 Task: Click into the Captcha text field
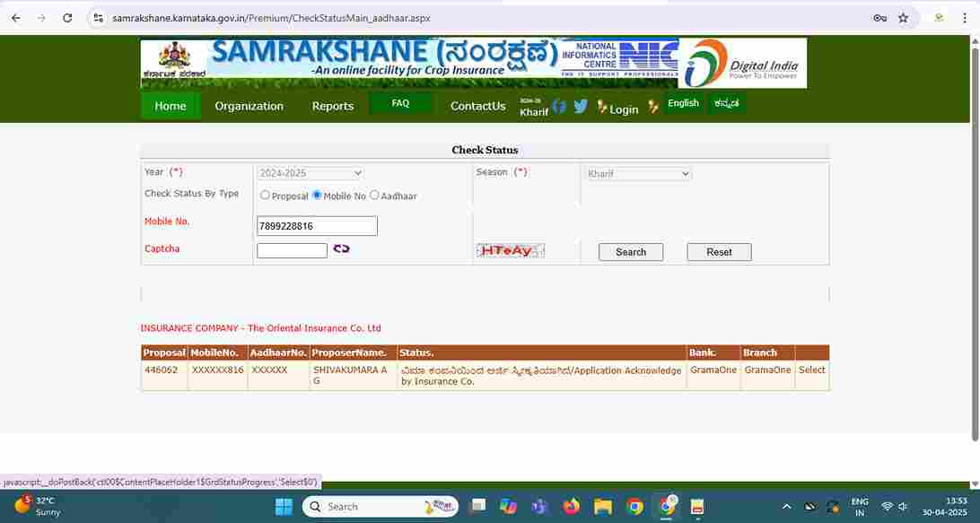point(292,250)
